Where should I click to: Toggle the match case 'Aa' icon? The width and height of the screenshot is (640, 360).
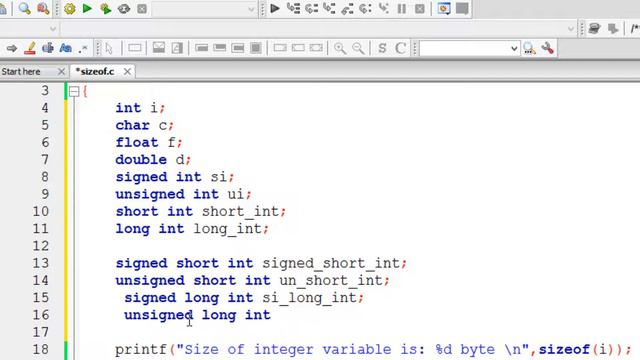[65, 49]
